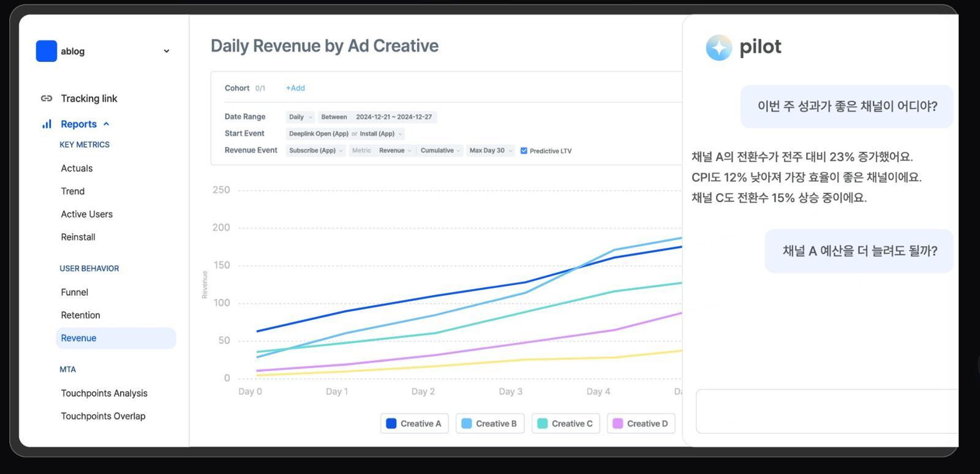Click the Tracking link chain icon
980x474 pixels.
(47, 99)
